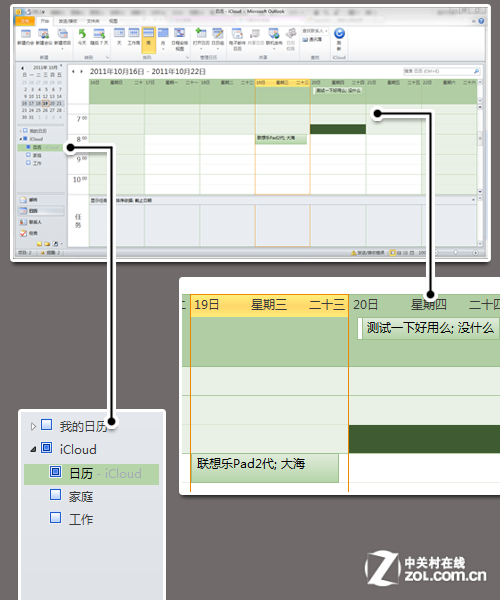
Task: Open Outlook help question mark icon
Action: click(x=481, y=21)
